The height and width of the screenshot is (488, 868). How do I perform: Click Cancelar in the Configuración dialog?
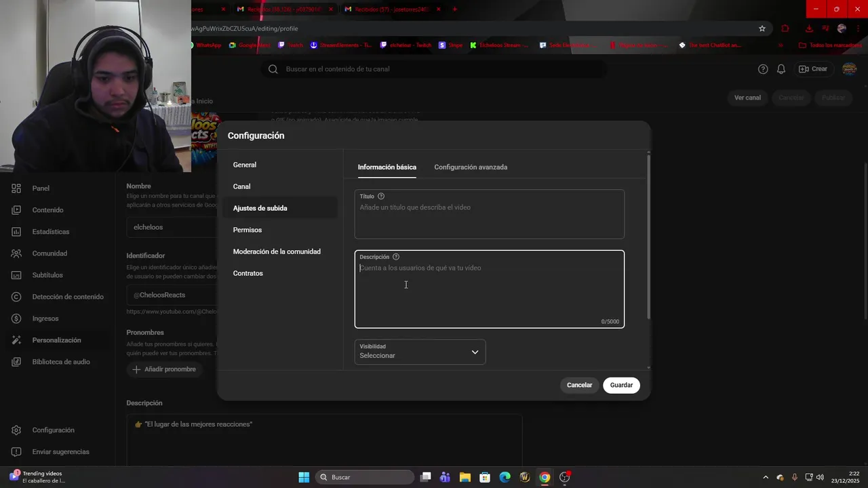580,385
